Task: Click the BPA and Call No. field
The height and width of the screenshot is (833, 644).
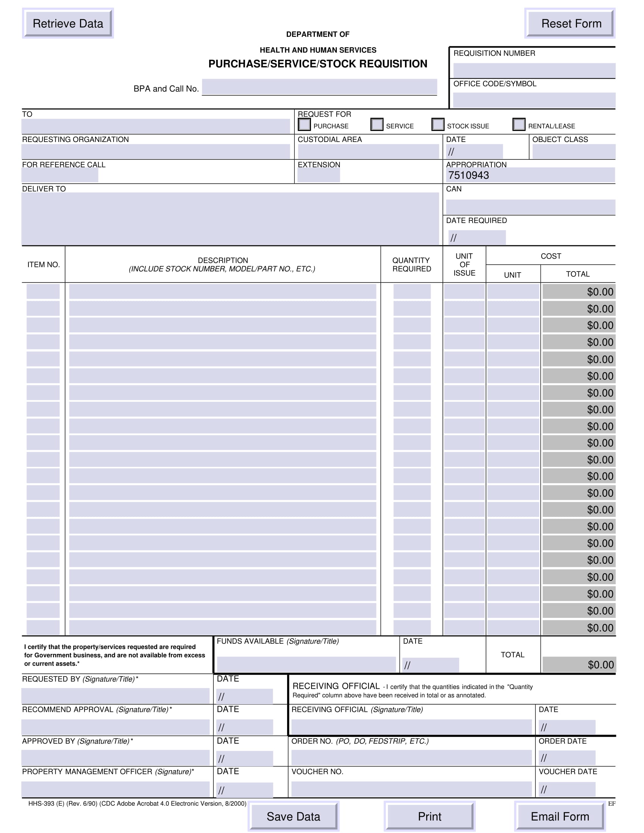Action: coord(320,87)
